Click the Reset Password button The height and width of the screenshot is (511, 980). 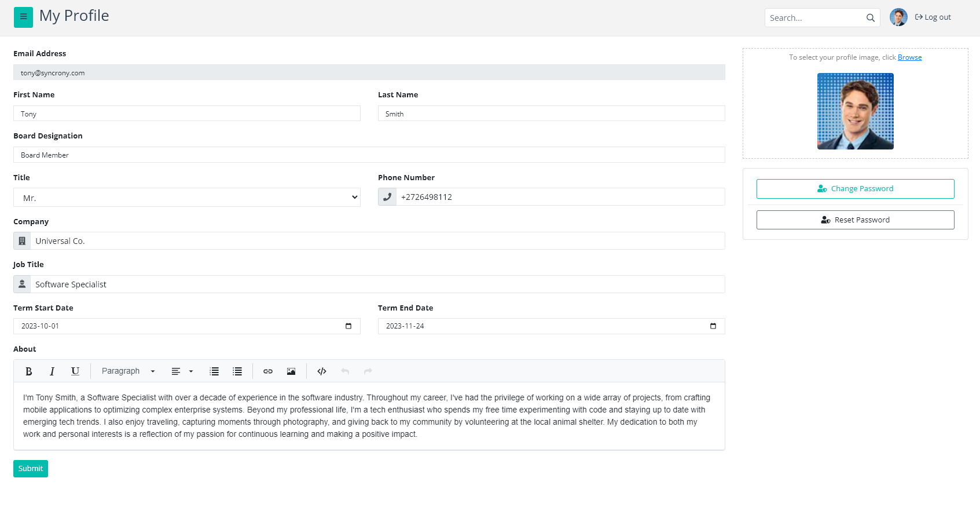[x=856, y=220]
